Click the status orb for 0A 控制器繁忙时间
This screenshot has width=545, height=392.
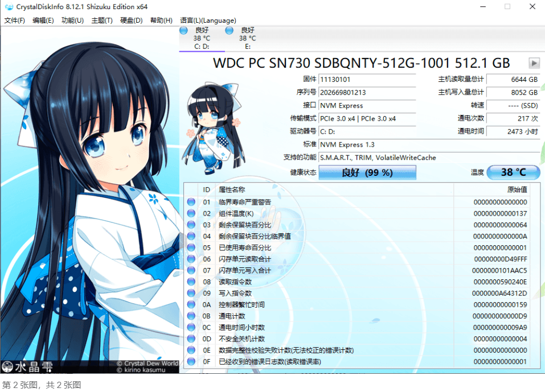(191, 304)
